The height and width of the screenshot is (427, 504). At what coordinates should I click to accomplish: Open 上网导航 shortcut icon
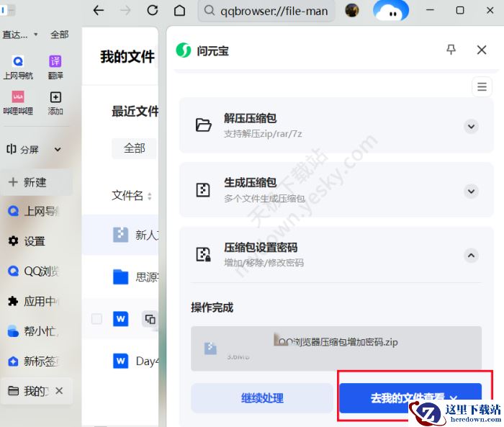click(18, 67)
